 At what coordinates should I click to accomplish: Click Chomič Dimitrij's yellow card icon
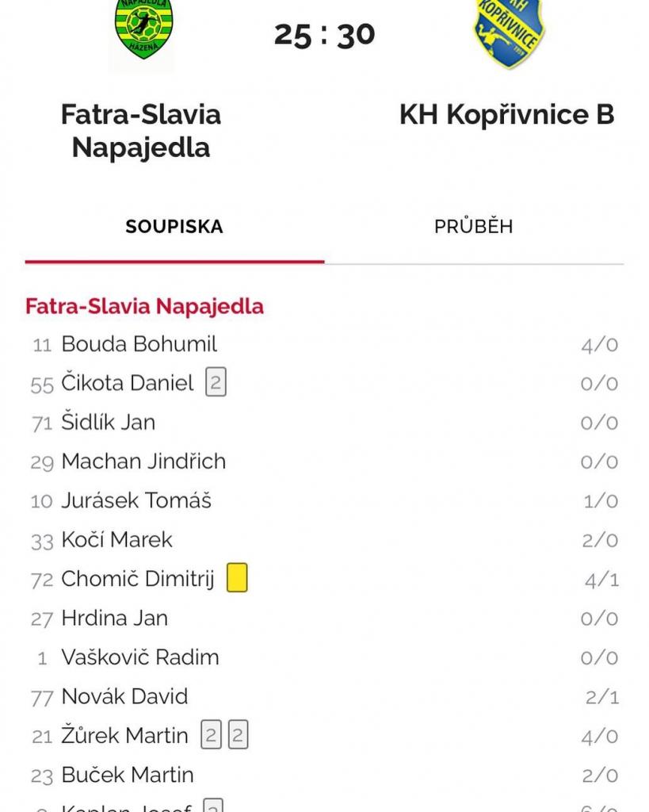pyautogui.click(x=237, y=578)
